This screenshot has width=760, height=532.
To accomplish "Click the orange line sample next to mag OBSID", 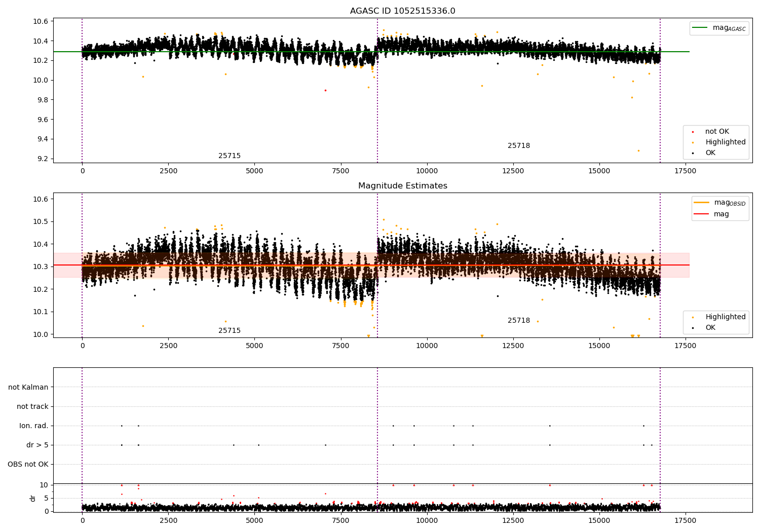I will click(x=702, y=203).
